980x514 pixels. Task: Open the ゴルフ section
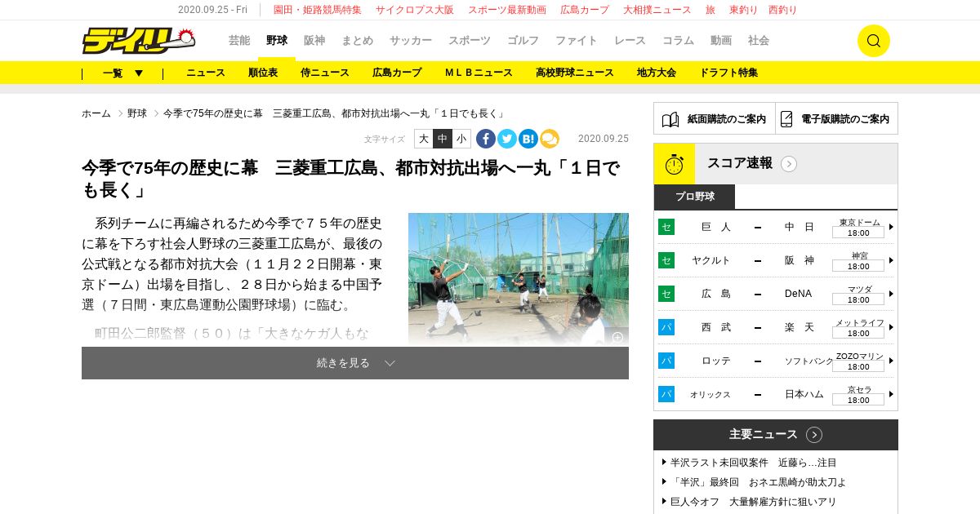[x=523, y=41]
